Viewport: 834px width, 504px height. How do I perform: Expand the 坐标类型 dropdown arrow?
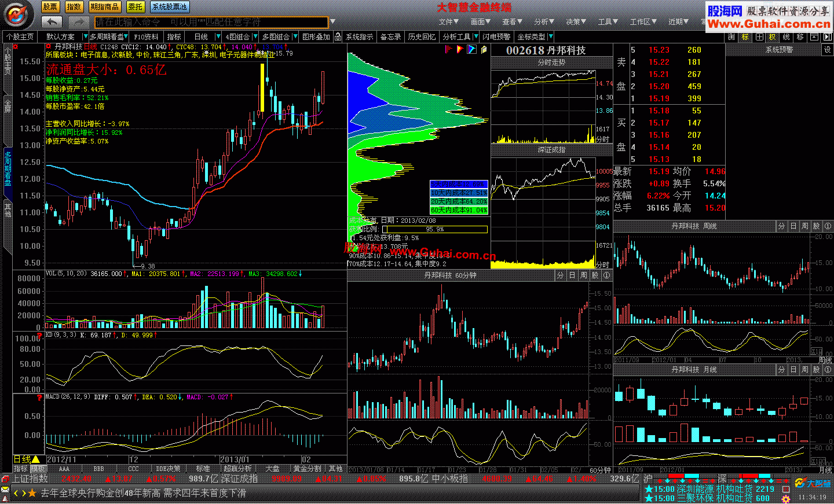(x=550, y=36)
